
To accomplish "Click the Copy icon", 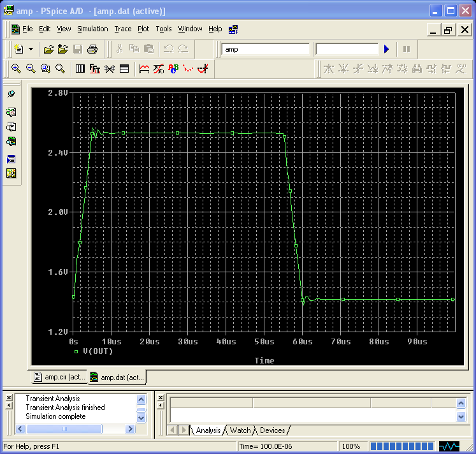I will coord(134,48).
